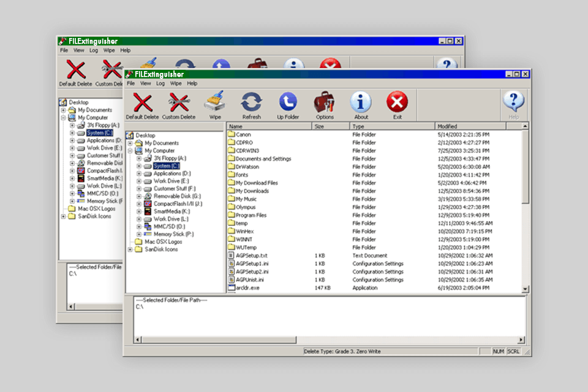Click Help icon in back window toolbar
This screenshot has width=588, height=392.
pyautogui.click(x=447, y=64)
